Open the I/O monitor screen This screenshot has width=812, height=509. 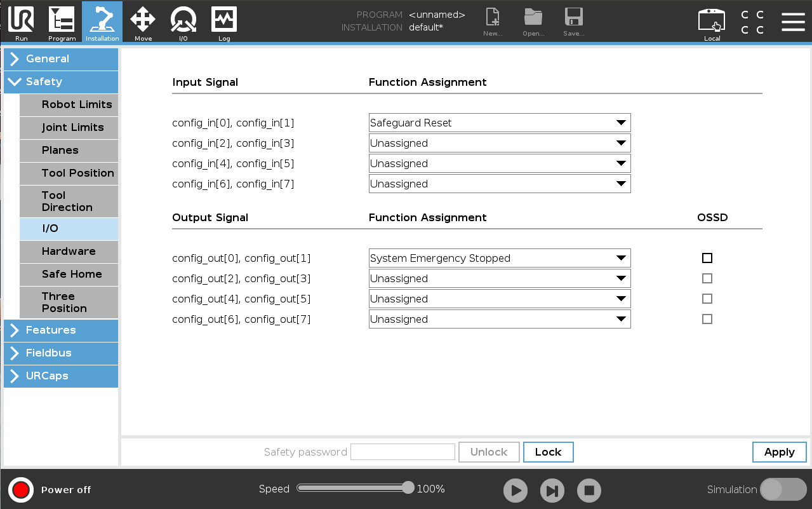coord(183,22)
